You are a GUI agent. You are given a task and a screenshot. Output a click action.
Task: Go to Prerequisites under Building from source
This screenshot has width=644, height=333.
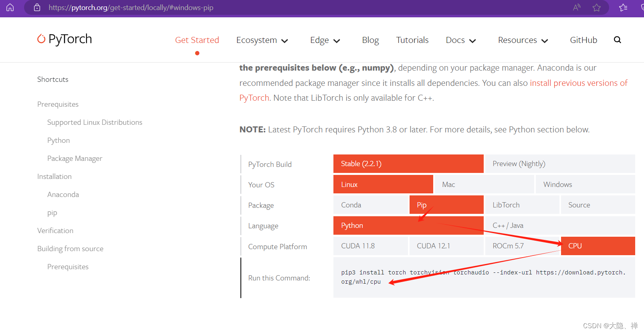tap(68, 267)
